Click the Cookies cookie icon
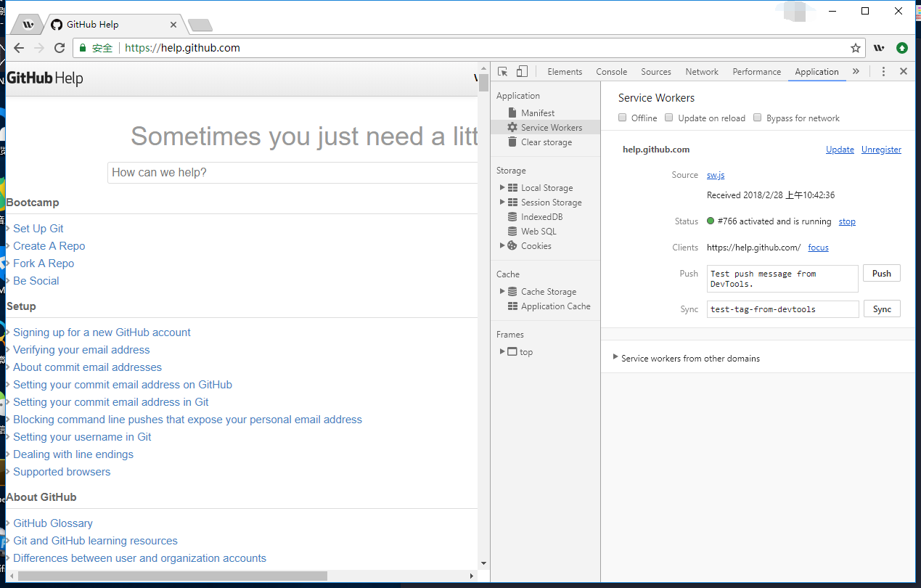This screenshot has width=921, height=588. pyautogui.click(x=512, y=245)
